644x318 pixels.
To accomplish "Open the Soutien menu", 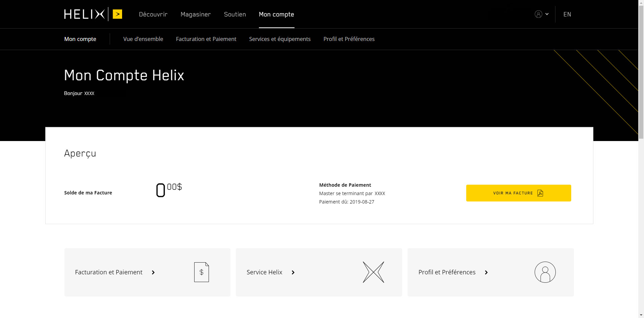I will click(x=235, y=14).
